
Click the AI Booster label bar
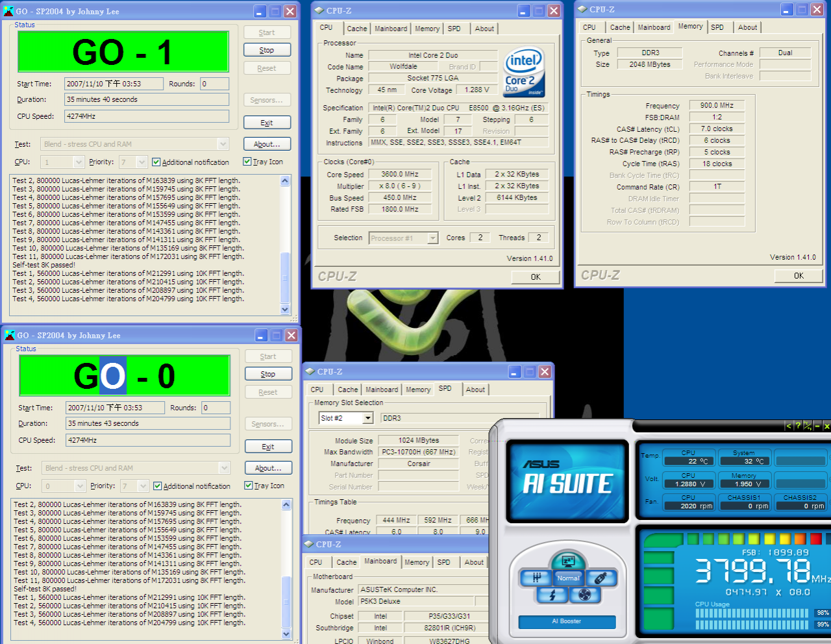[x=567, y=622]
